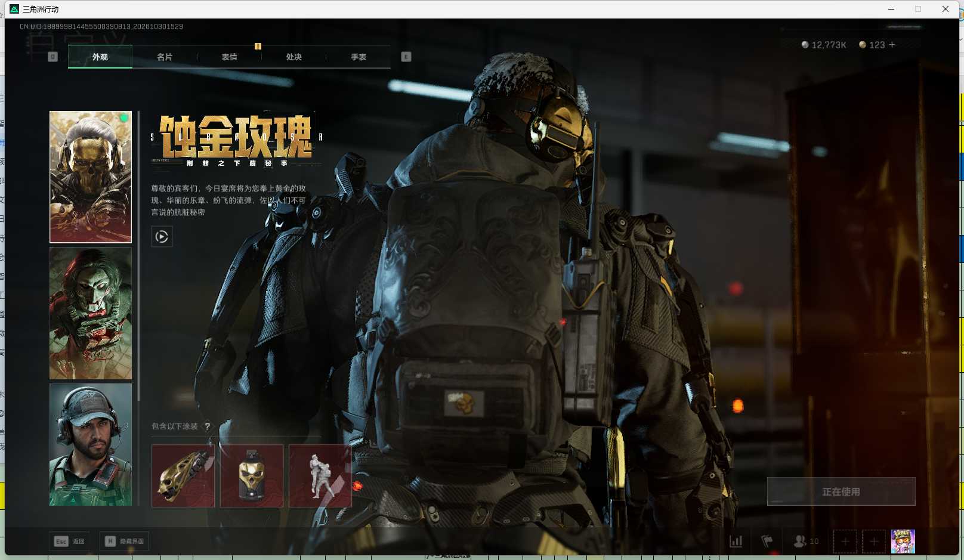Switch to previous tab with Q key icon
The height and width of the screenshot is (560, 964).
click(x=52, y=57)
